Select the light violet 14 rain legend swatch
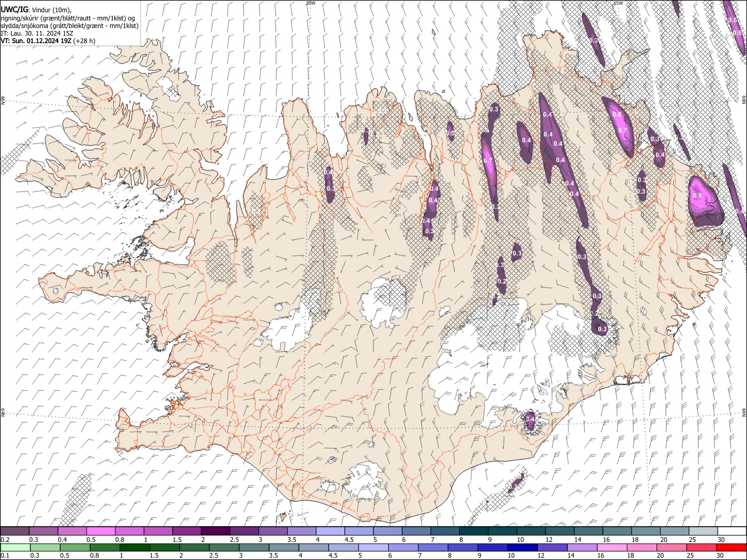This screenshot has width=747, height=560. (x=582, y=547)
